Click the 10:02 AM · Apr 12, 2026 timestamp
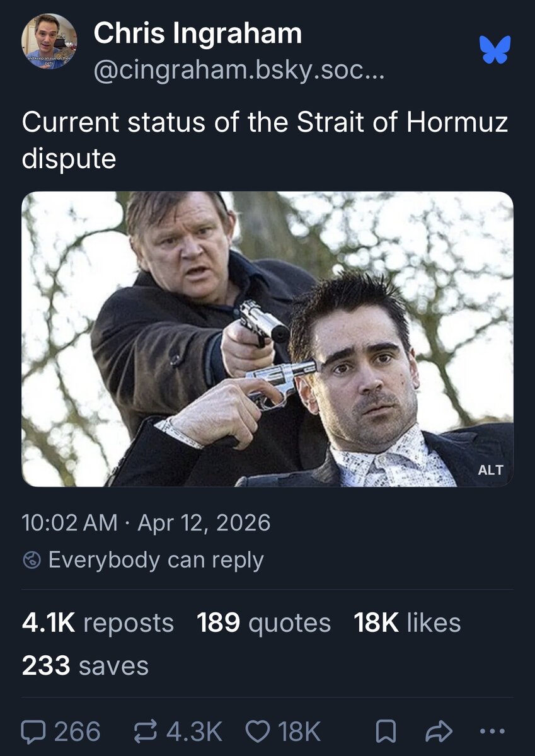 pos(146,522)
